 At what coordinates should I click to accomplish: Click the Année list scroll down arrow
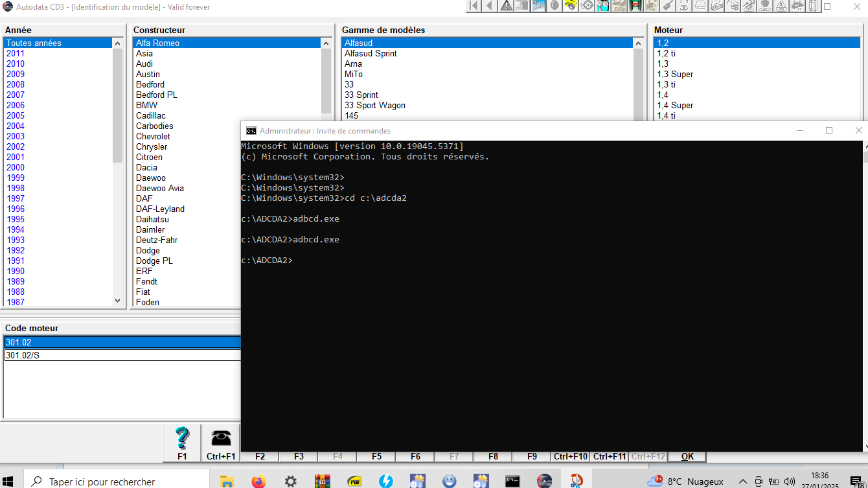tap(117, 301)
